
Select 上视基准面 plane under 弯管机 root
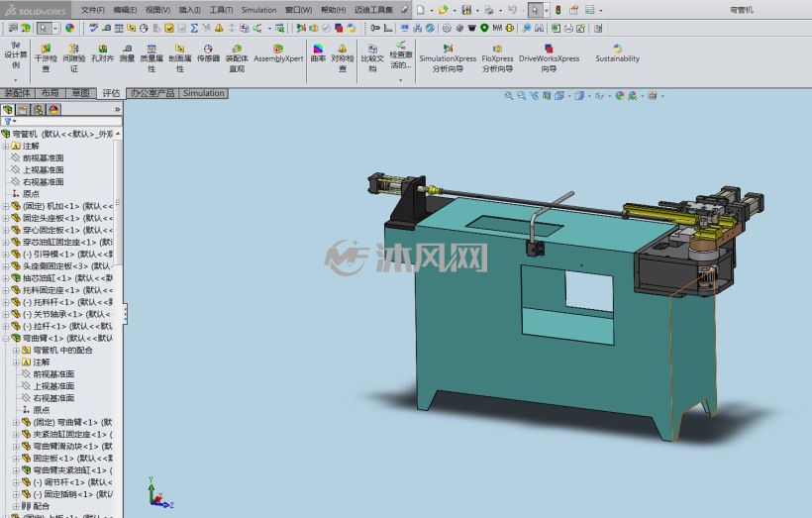pyautogui.click(x=43, y=170)
